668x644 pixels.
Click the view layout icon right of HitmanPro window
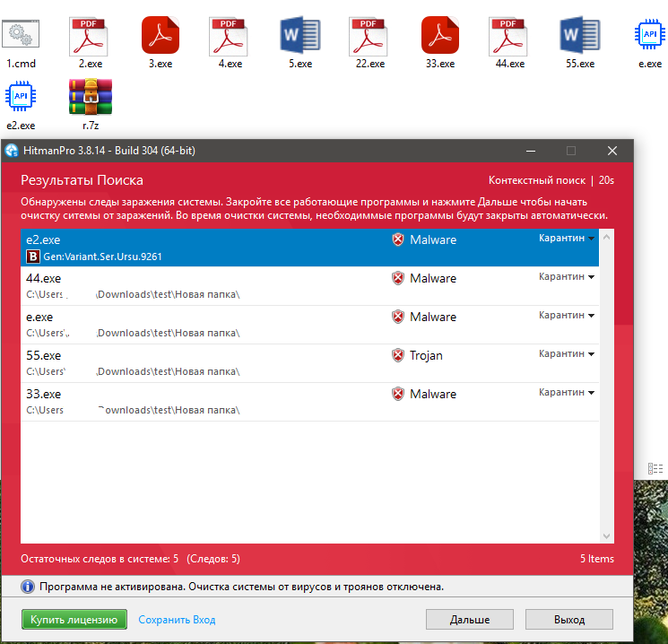coord(655,468)
